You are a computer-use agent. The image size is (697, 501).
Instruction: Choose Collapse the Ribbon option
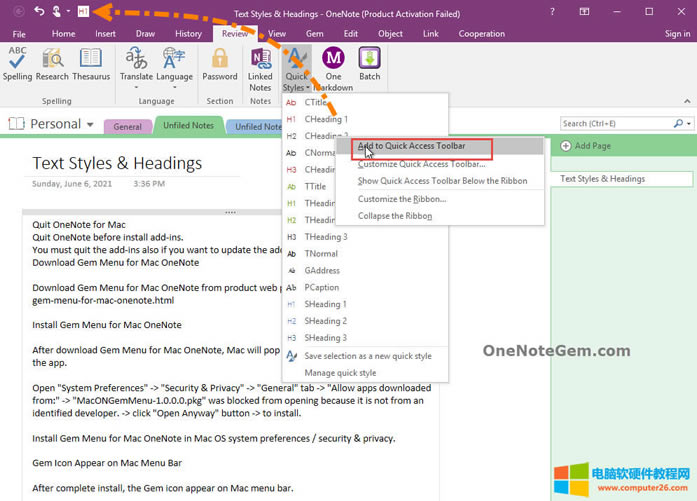click(x=394, y=216)
